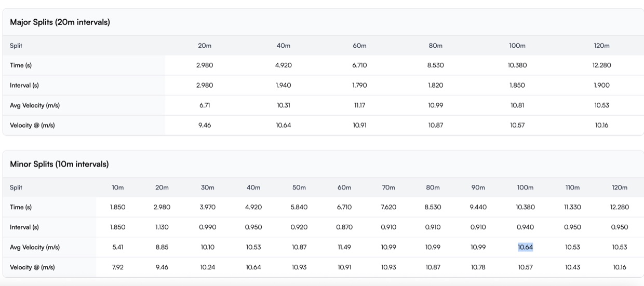
Task: Click Major Splits Avg Velocity value 10.31
Action: click(284, 105)
